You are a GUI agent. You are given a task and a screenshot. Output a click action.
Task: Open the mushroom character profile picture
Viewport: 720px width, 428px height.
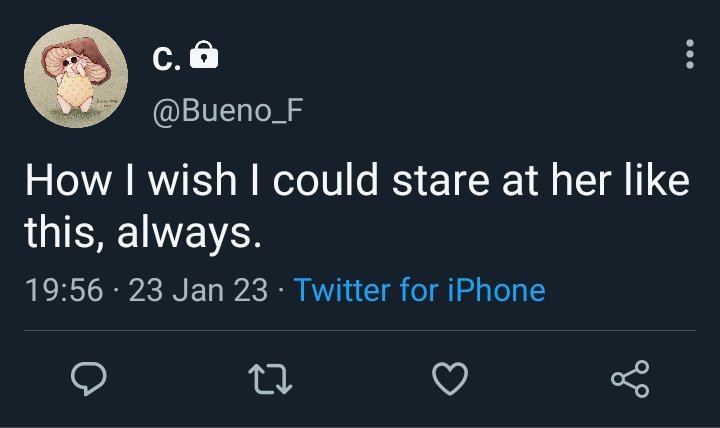click(x=76, y=76)
